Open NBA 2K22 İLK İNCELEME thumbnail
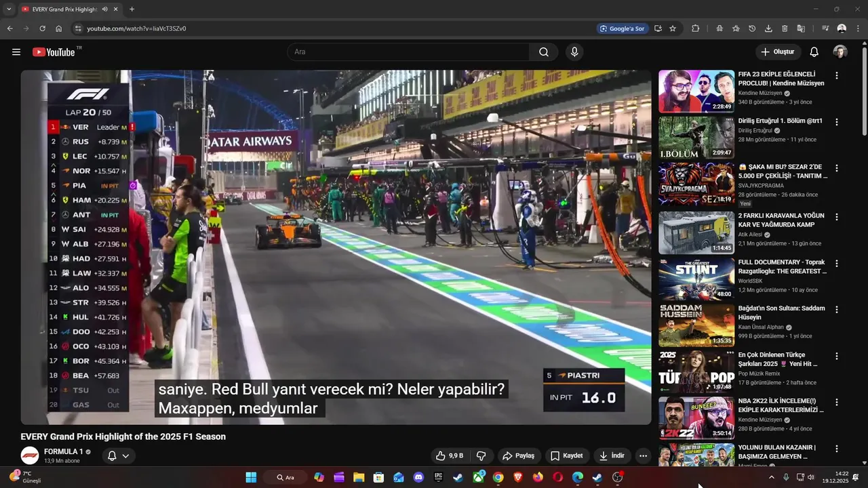This screenshot has width=868, height=488. [696, 417]
